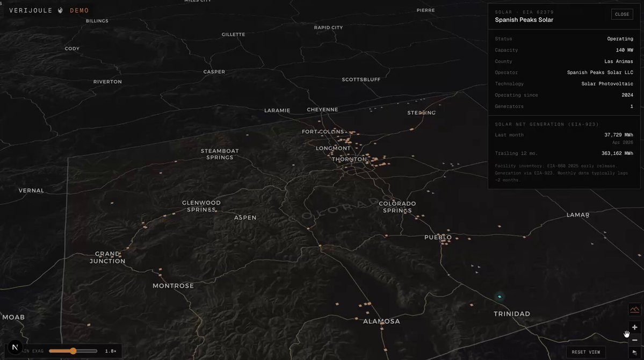This screenshot has height=360, width=644.
Task: Click the VERIJOULE brand name
Action: pos(31,10)
